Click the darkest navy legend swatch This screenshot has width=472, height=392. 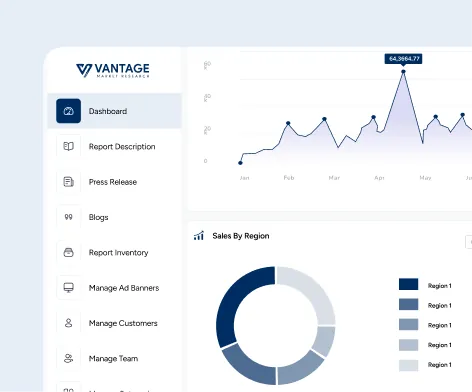(408, 284)
